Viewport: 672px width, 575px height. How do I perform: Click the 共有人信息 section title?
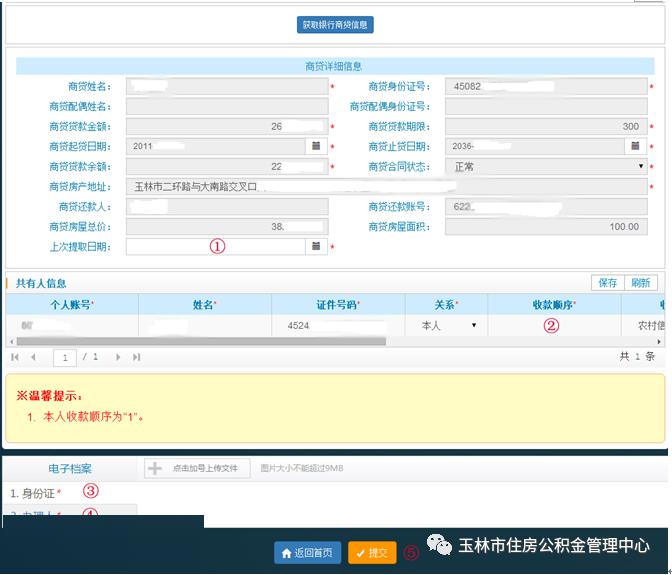click(x=41, y=283)
